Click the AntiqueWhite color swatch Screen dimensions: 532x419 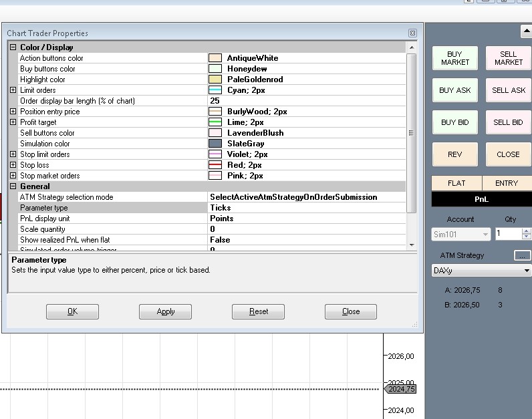tap(215, 58)
